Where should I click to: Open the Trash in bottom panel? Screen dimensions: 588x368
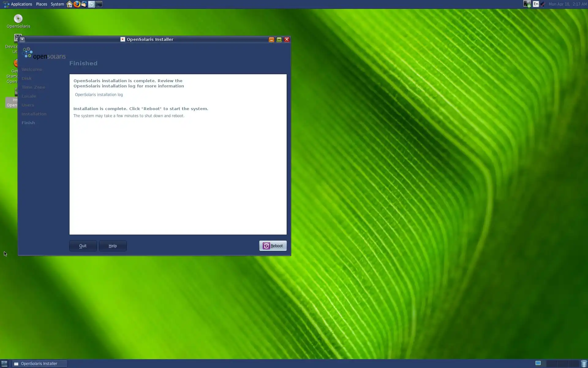pyautogui.click(x=584, y=363)
